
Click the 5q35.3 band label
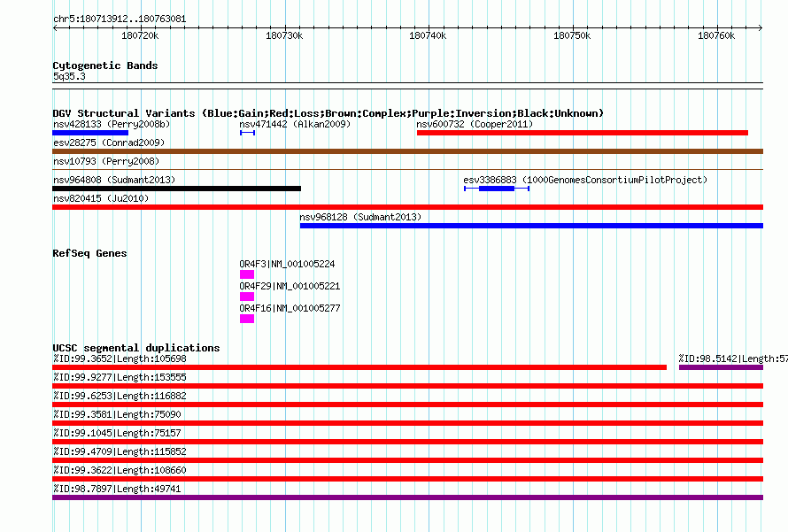[69, 76]
